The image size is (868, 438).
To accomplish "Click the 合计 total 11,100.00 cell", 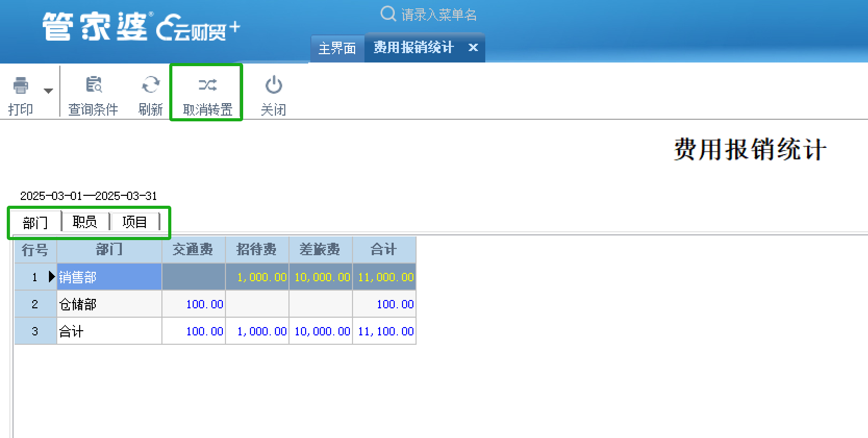I will (x=385, y=331).
